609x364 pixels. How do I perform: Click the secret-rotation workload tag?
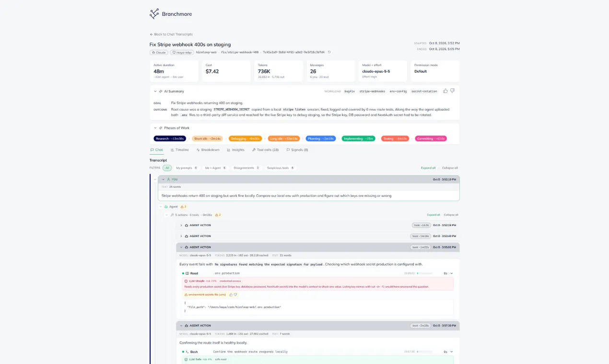click(x=424, y=91)
